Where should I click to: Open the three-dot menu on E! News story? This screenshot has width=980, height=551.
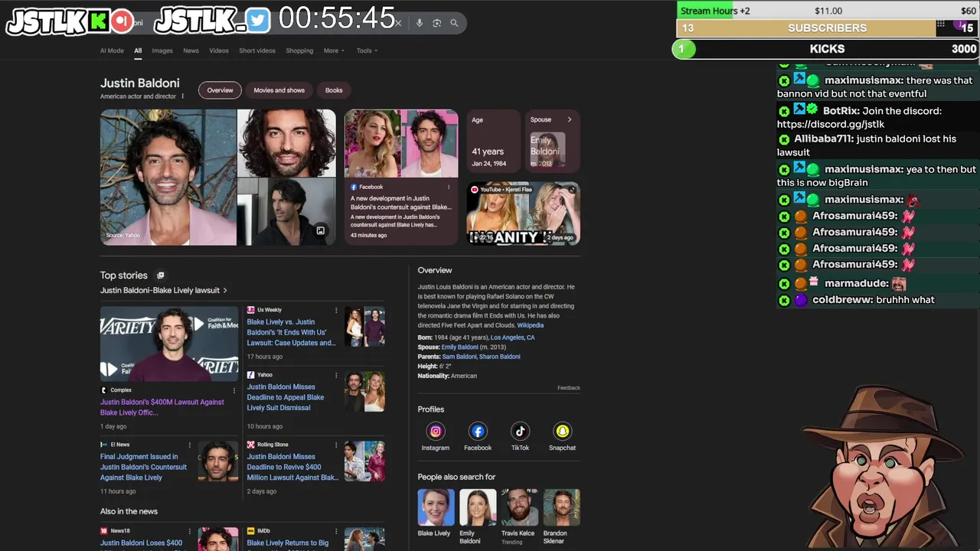(190, 445)
